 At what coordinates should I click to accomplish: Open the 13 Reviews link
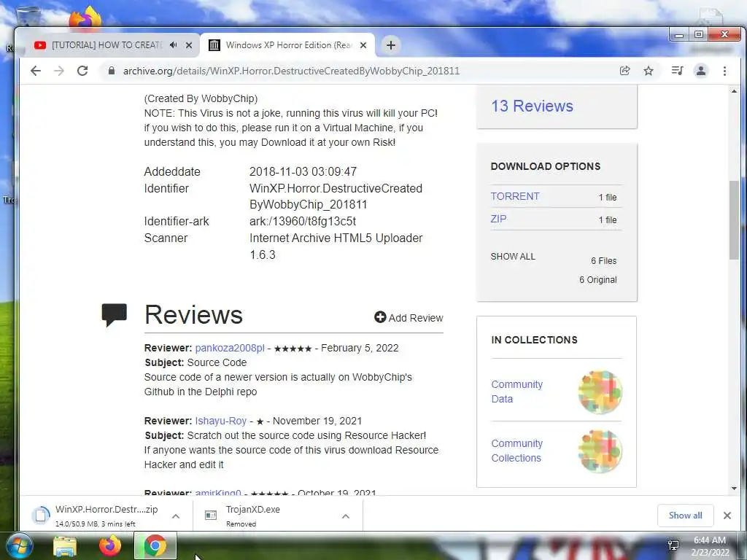click(x=532, y=106)
